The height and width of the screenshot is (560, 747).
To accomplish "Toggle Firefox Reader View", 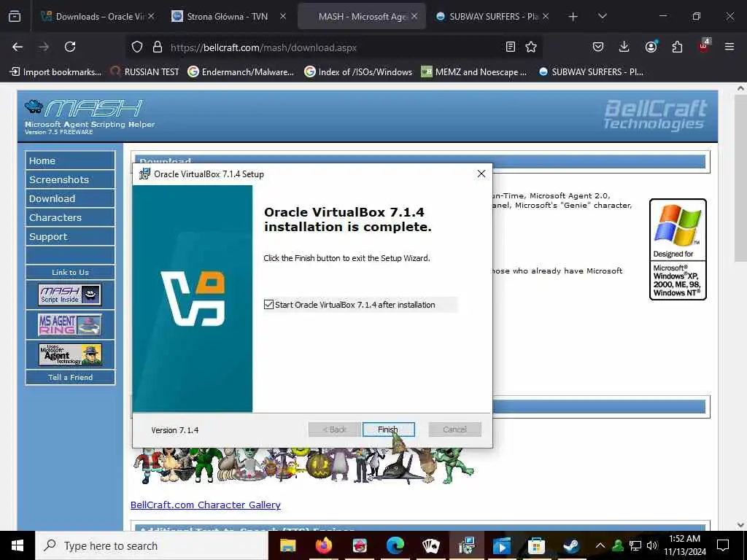I will click(510, 47).
